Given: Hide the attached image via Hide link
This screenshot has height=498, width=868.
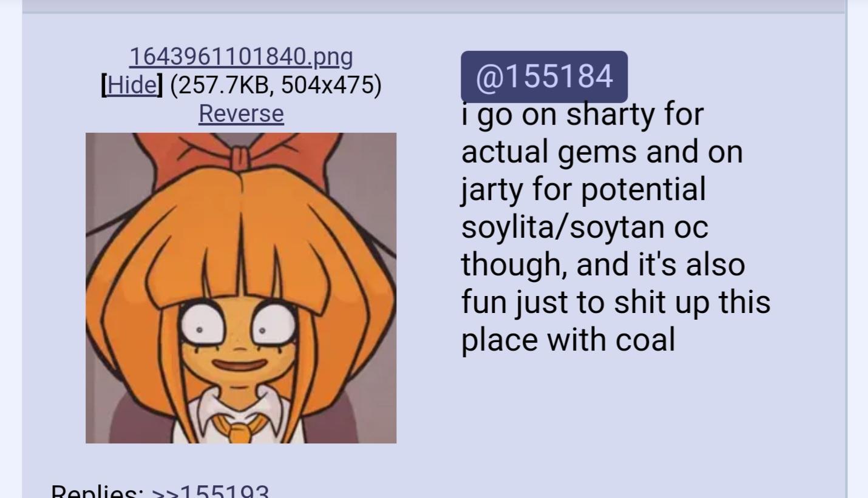Looking at the screenshot, I should (132, 85).
